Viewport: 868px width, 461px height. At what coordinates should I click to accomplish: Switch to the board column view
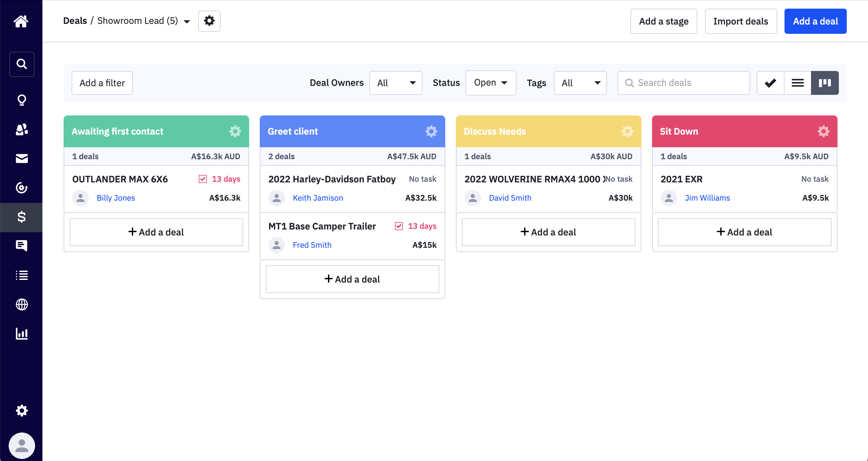point(825,83)
